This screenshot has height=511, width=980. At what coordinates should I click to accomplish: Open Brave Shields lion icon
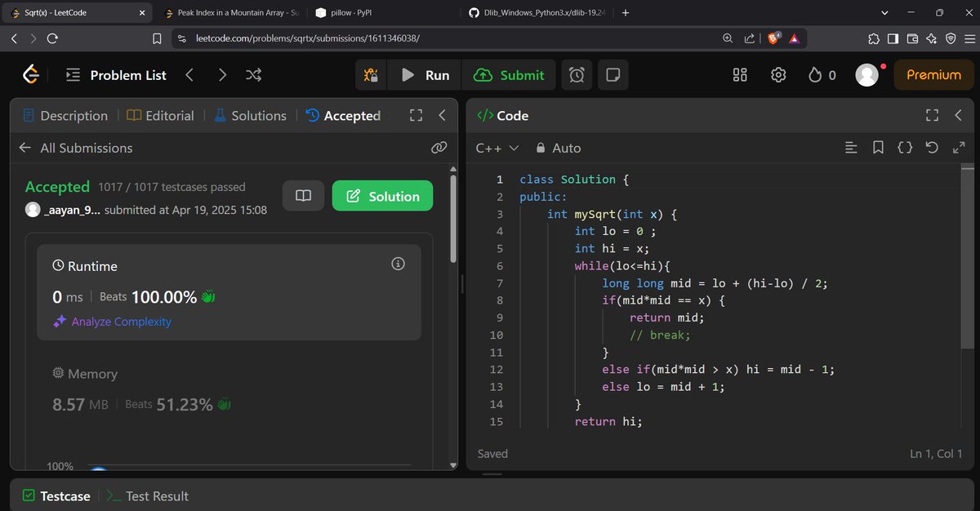pos(773,38)
